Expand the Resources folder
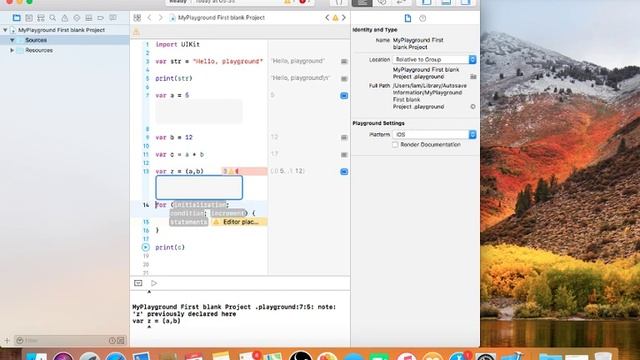Viewport: 640px width, 360px height. [x=12, y=51]
